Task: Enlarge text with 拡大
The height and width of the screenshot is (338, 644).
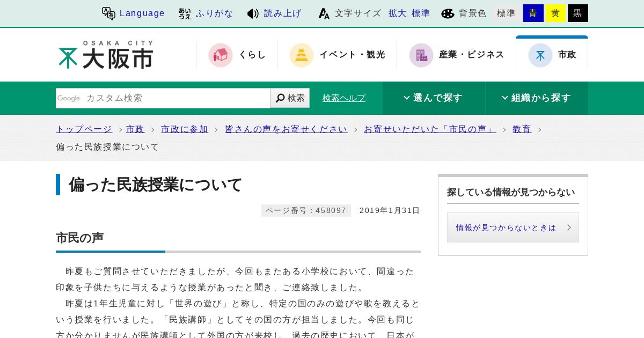Action: click(398, 13)
